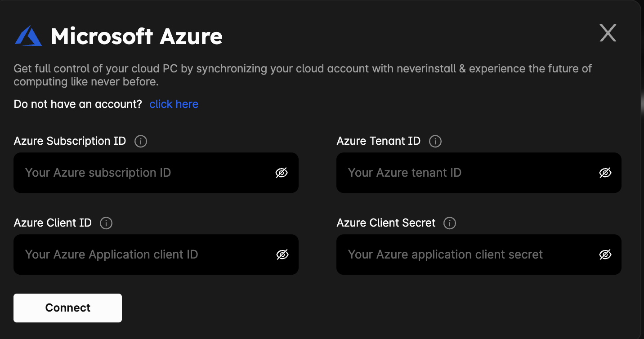This screenshot has height=339, width=644.
Task: Click the Microsoft Azure heading text
Action: (137, 36)
